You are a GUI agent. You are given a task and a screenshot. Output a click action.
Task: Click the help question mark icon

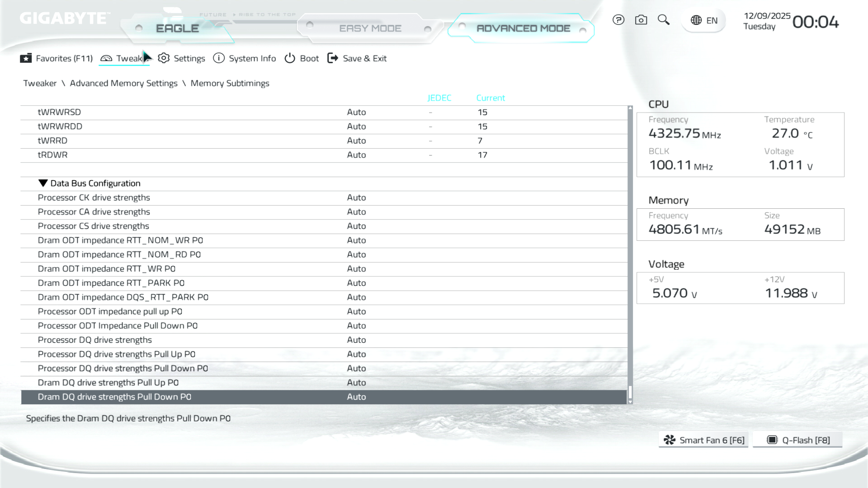(x=618, y=20)
